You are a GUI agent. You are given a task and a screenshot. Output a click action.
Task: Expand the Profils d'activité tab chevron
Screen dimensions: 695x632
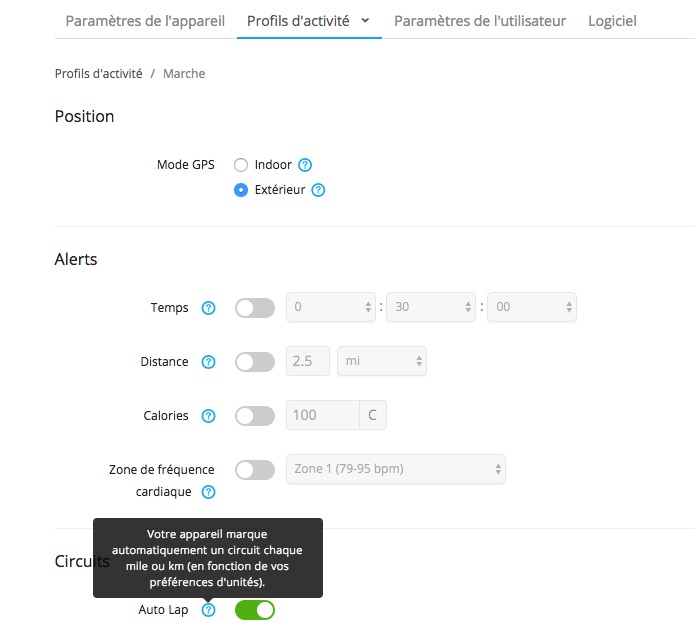[365, 20]
